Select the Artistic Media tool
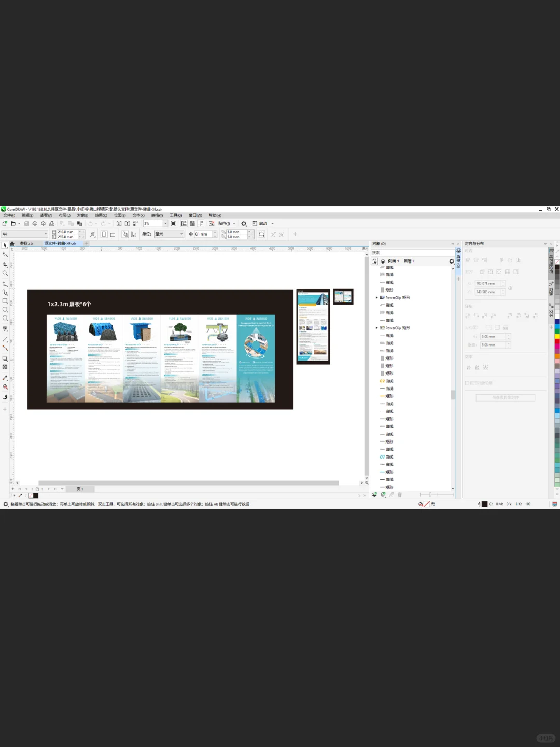Image resolution: width=560 pixels, height=747 pixels. (x=5, y=292)
